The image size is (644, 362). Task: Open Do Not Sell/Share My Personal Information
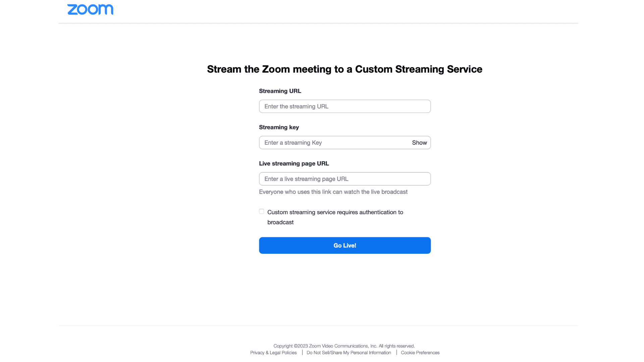pos(349,353)
